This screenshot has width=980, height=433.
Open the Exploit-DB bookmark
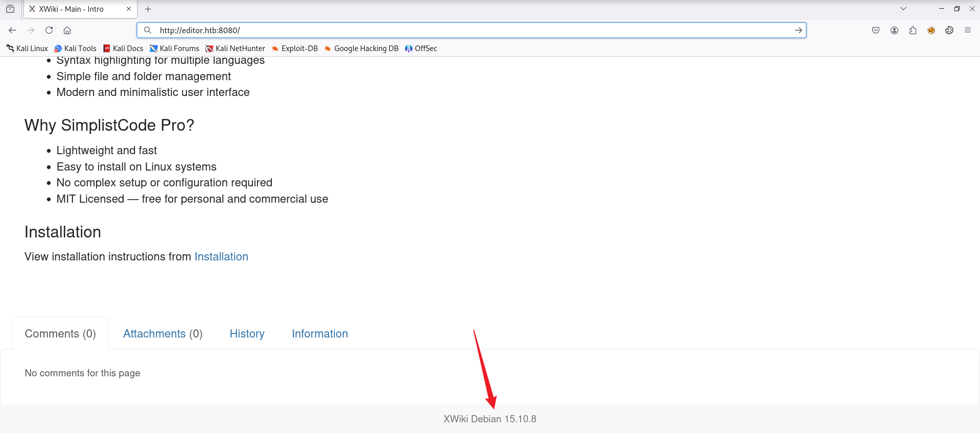click(x=294, y=49)
